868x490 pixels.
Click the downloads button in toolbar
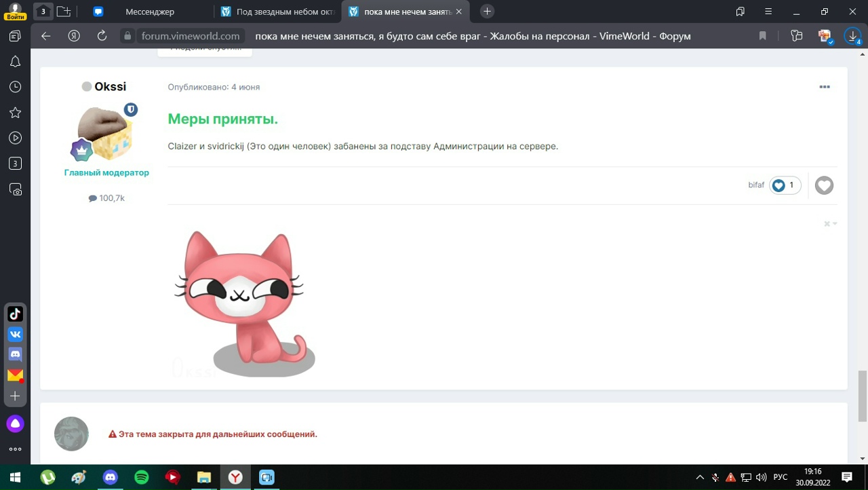coord(852,36)
